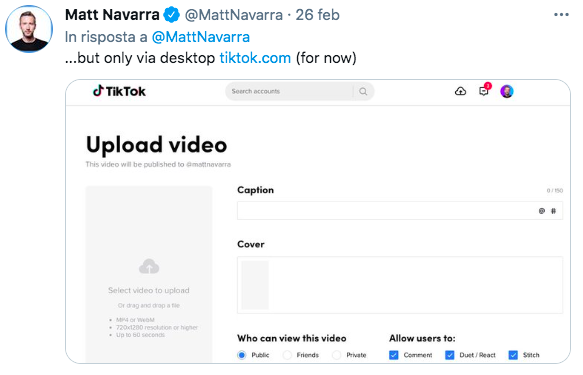Uncheck the Comment permission checkbox
Screen dimensions: 583x375
[393, 355]
